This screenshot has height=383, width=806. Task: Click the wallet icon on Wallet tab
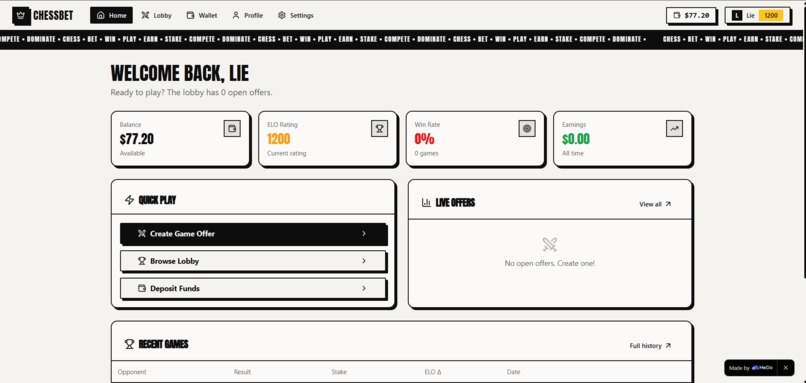191,15
